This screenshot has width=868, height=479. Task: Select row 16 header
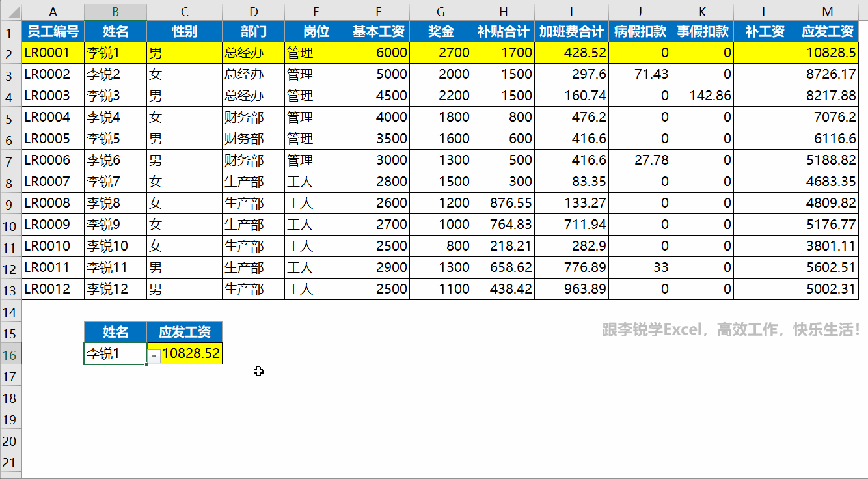pos(10,354)
